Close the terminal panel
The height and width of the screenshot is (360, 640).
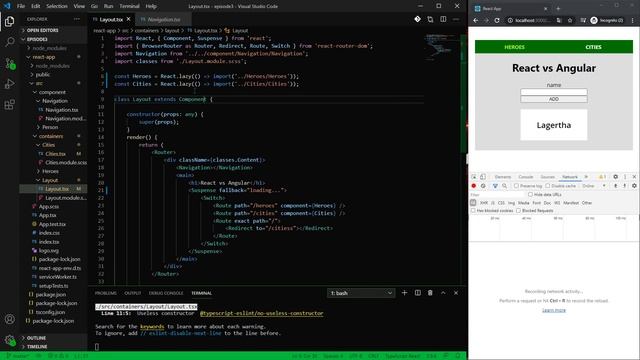click(456, 293)
